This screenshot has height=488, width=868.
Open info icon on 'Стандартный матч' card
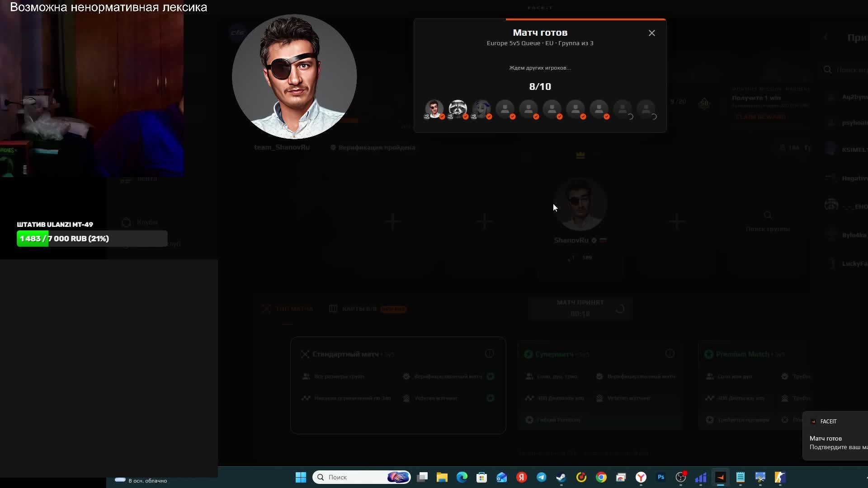click(x=489, y=353)
